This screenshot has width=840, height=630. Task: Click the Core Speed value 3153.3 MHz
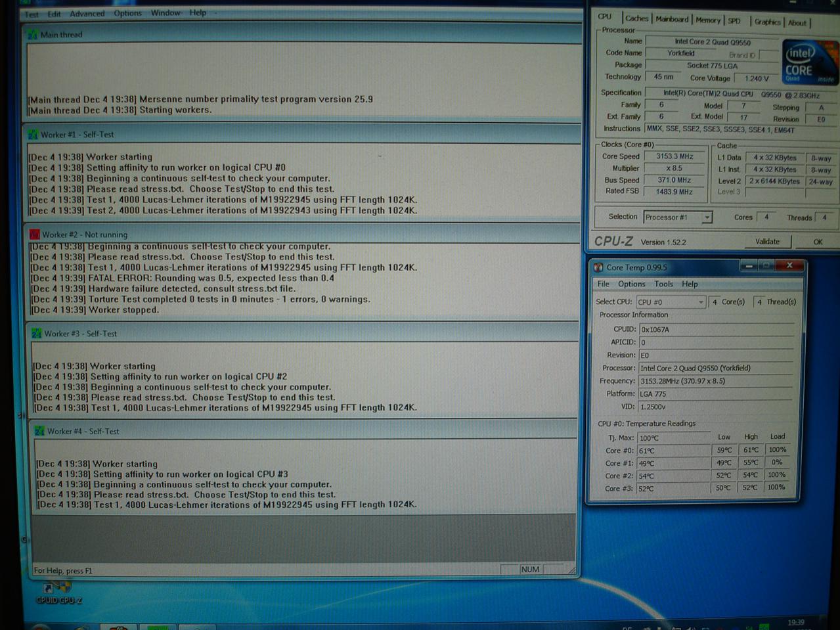pyautogui.click(x=675, y=156)
